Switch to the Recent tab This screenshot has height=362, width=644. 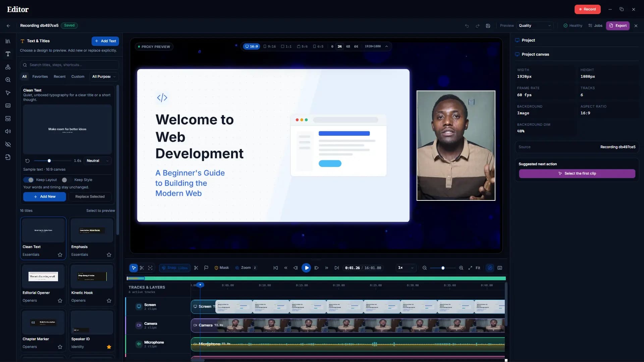coord(59,77)
